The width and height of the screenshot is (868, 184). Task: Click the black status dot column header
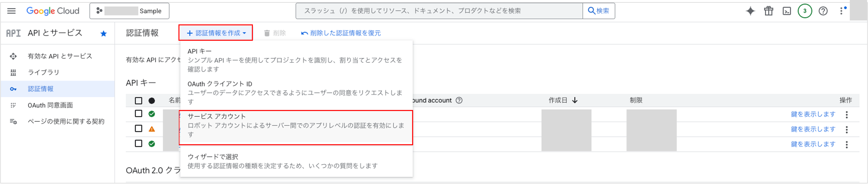click(x=152, y=101)
